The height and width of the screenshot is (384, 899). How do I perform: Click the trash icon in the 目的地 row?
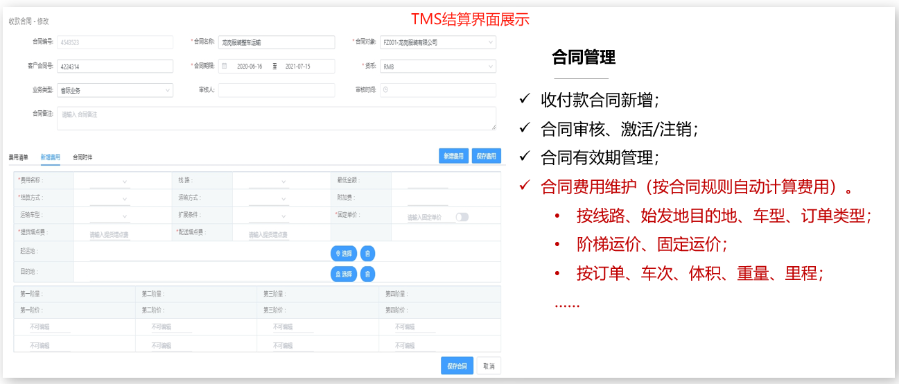pyautogui.click(x=368, y=274)
